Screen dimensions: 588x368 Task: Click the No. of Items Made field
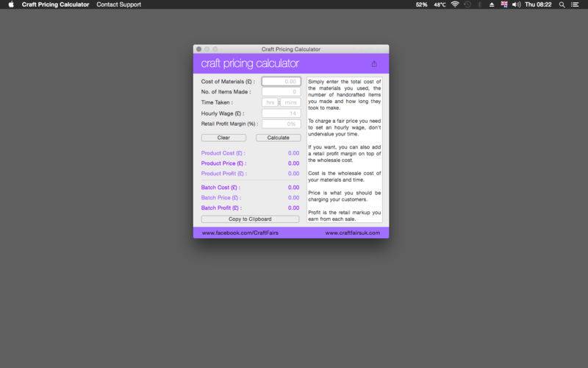[281, 92]
